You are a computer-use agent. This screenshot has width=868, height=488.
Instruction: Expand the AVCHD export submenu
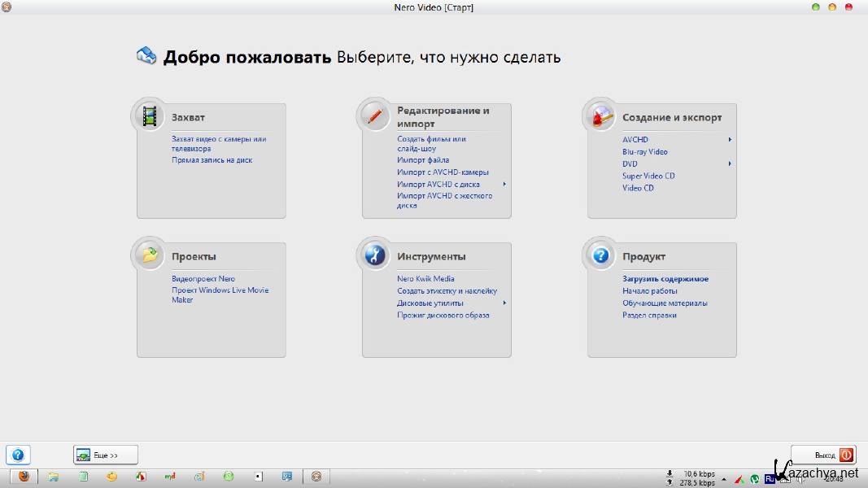730,140
